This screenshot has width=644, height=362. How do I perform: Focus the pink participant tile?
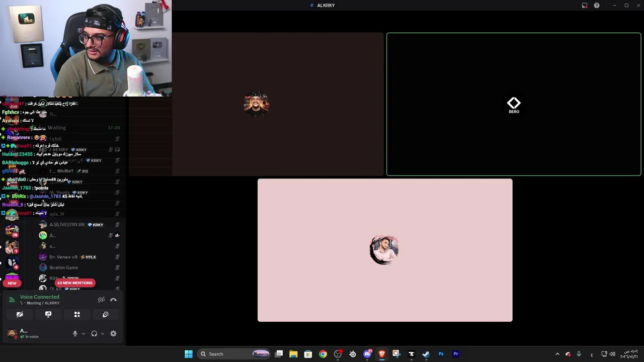coord(385,250)
